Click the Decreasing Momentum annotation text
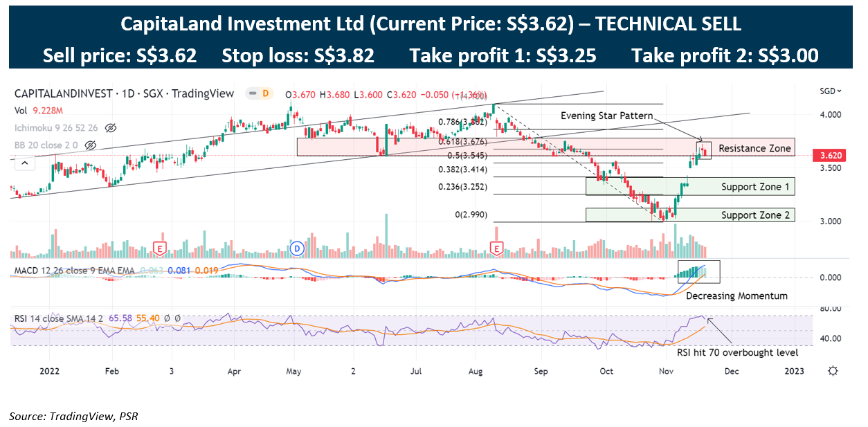This screenshot has height=427, width=868. [736, 296]
